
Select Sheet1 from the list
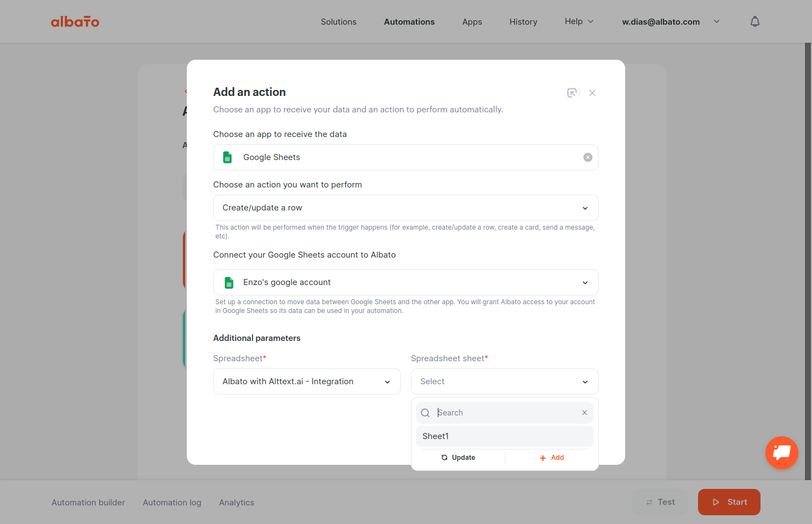[505, 436]
